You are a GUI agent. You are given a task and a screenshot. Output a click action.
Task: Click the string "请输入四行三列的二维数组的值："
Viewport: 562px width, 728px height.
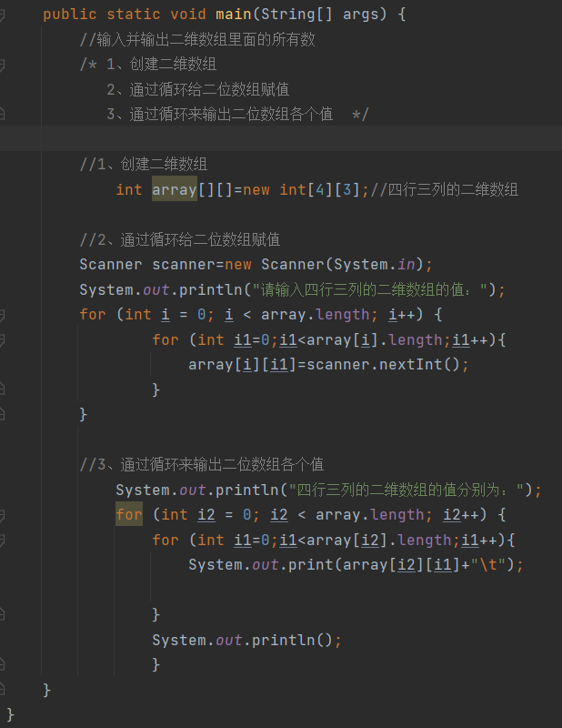click(x=369, y=289)
